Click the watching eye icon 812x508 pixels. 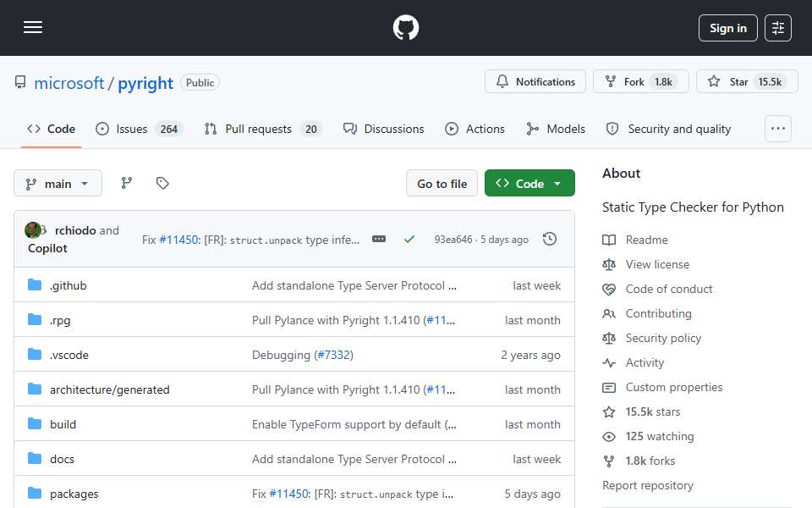609,437
